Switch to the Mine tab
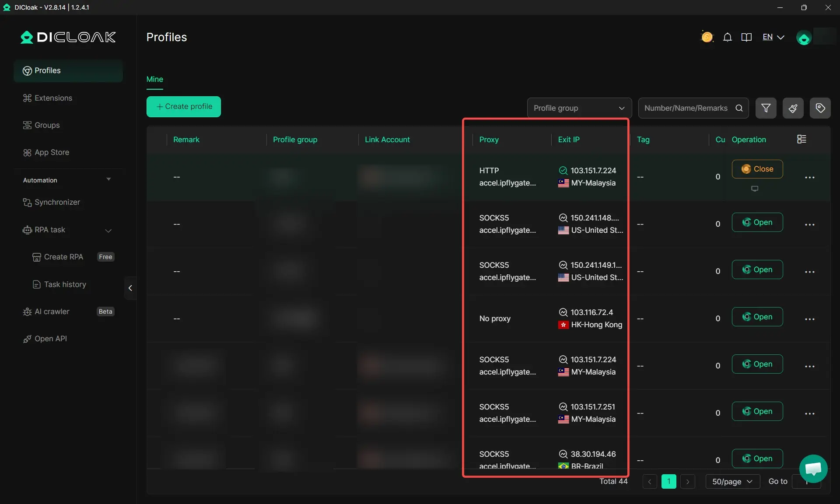The height and width of the screenshot is (504, 840). pyautogui.click(x=154, y=79)
